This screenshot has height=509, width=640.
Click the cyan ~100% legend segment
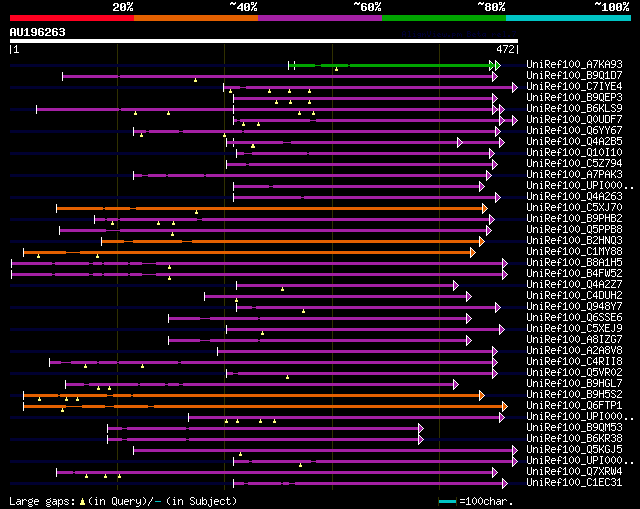[x=568, y=18]
